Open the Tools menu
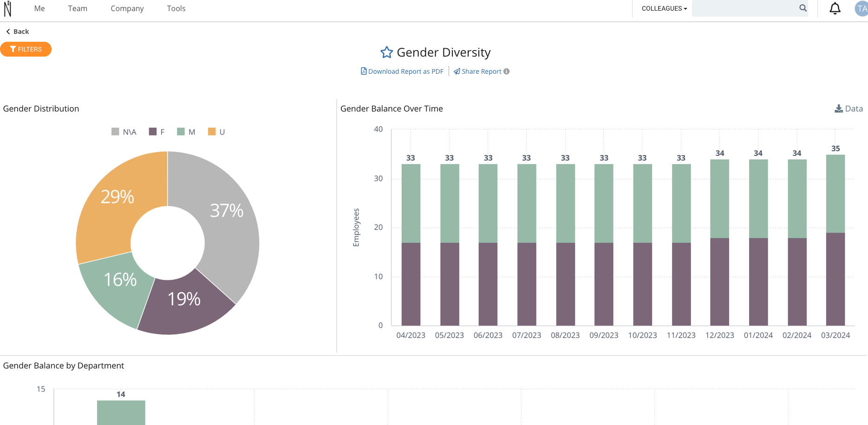 pyautogui.click(x=176, y=8)
